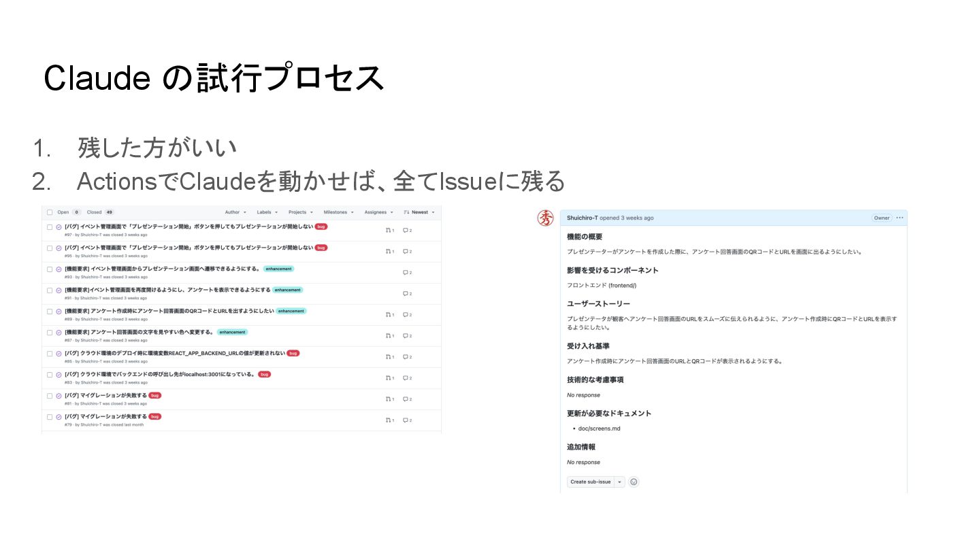
Task: Click the 機能の概要 heading
Action: (585, 237)
